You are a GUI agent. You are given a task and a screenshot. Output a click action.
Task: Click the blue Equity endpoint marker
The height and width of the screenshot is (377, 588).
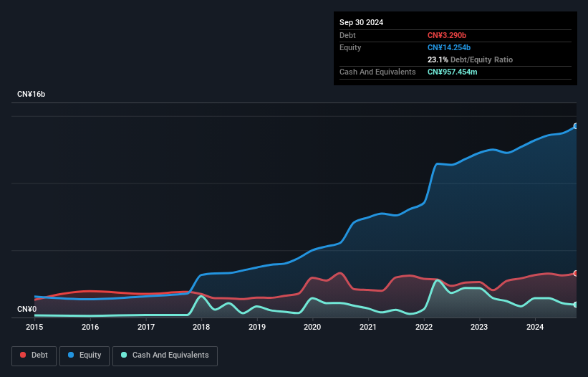point(576,126)
